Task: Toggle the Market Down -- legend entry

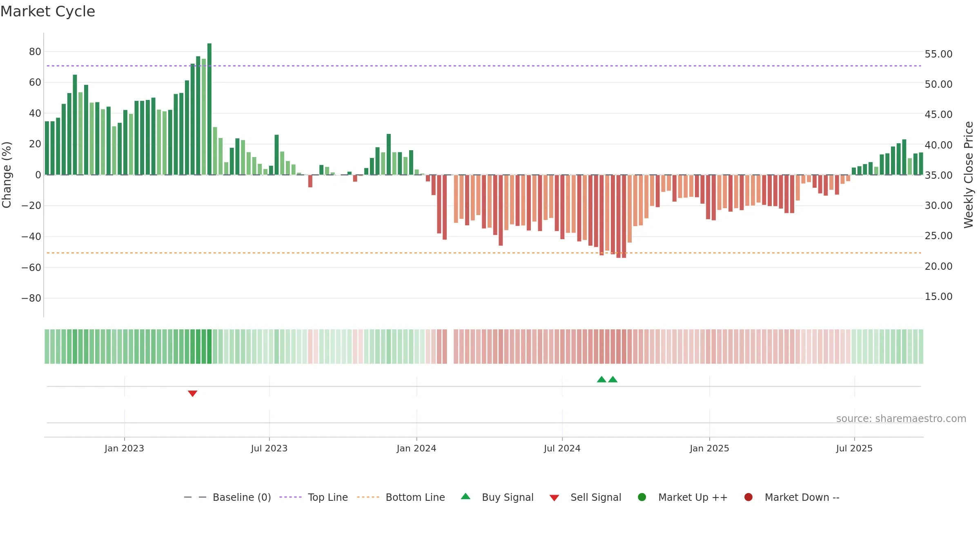Action: [x=792, y=497]
